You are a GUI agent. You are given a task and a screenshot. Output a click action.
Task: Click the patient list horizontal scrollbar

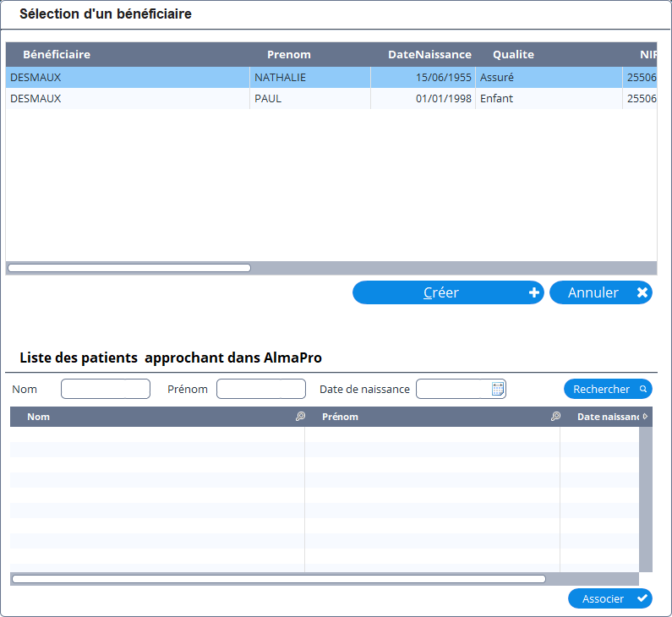[279, 579]
